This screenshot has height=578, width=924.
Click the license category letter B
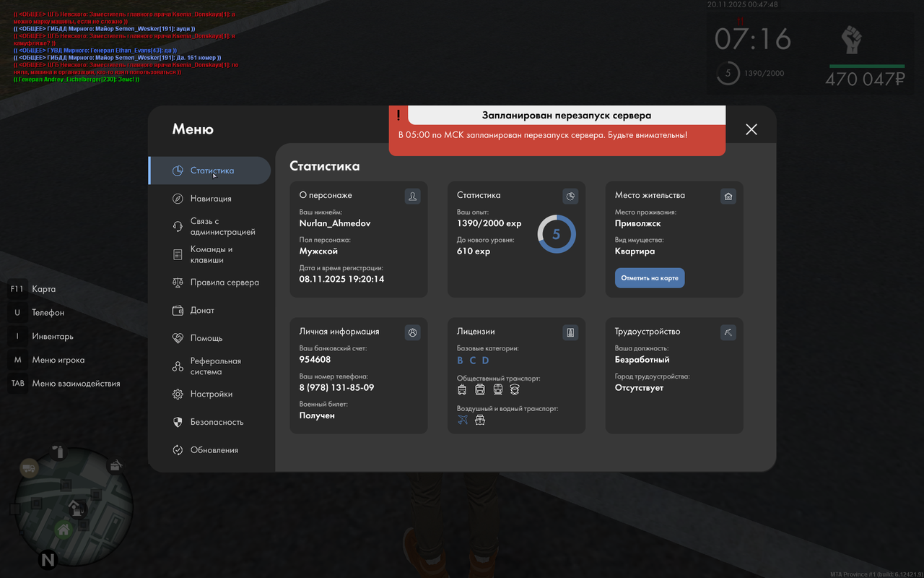tap(460, 361)
